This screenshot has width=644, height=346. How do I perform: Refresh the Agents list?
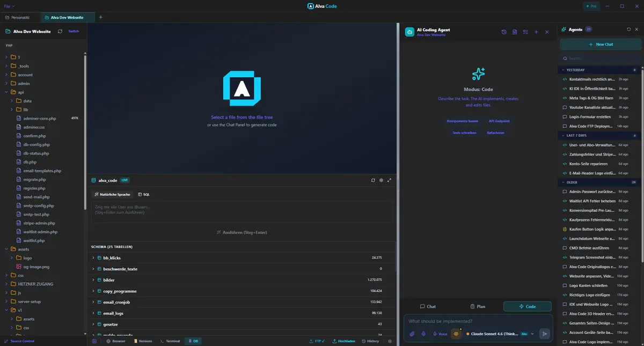tap(629, 30)
